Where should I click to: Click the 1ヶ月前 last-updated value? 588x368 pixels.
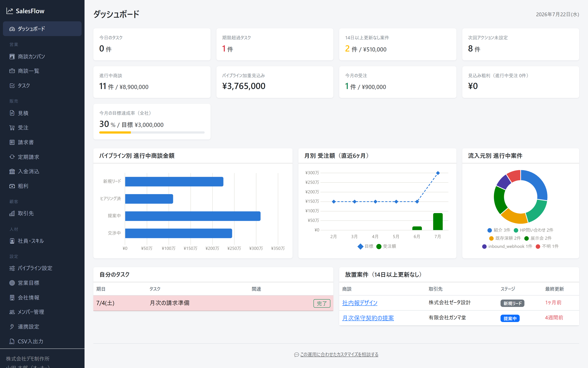(553, 302)
